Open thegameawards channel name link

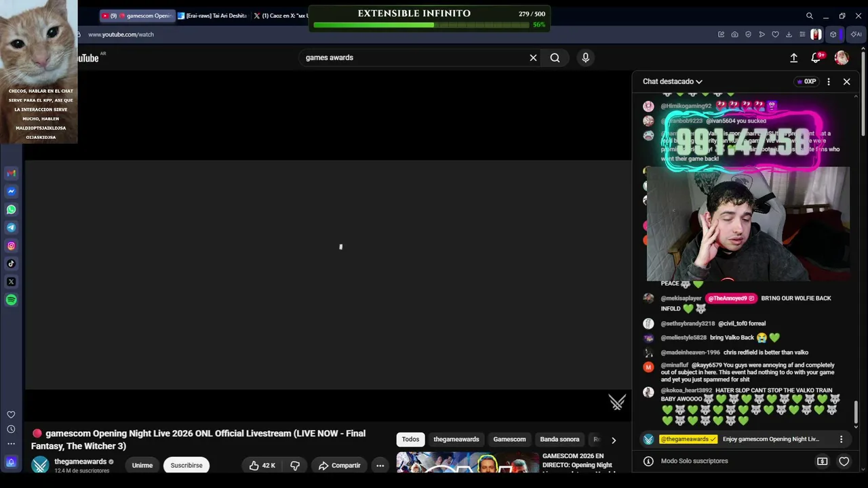[x=81, y=462]
